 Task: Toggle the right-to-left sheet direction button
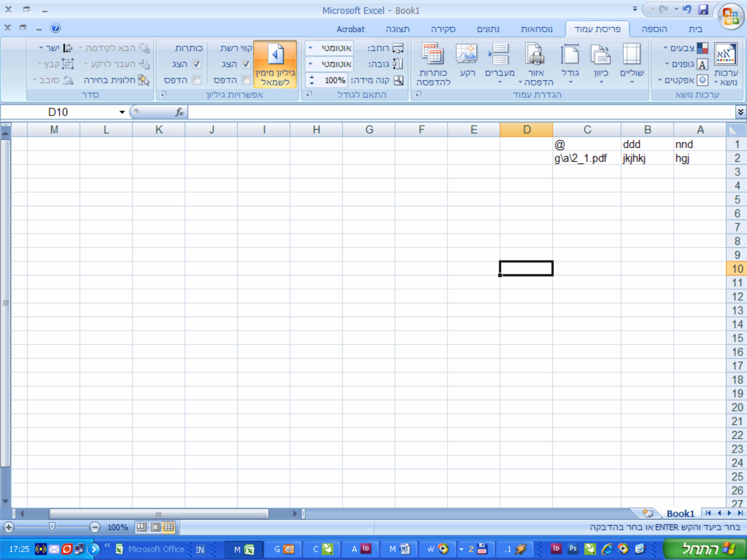click(275, 64)
